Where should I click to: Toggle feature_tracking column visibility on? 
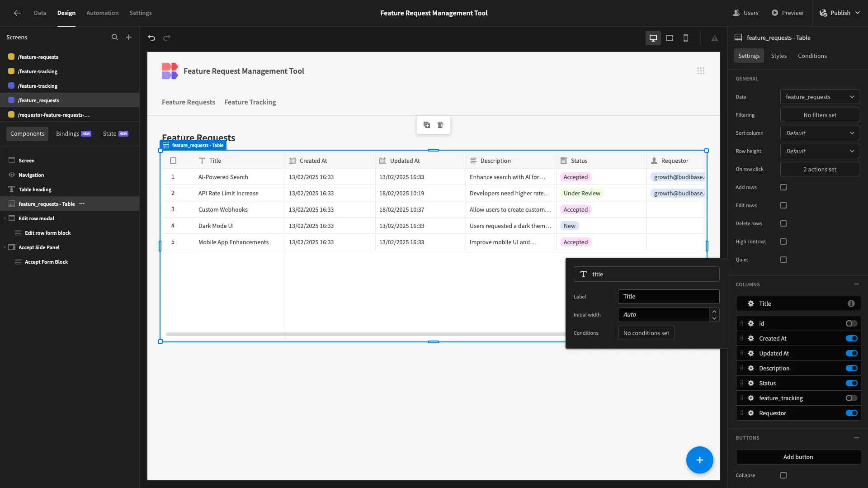pos(852,398)
